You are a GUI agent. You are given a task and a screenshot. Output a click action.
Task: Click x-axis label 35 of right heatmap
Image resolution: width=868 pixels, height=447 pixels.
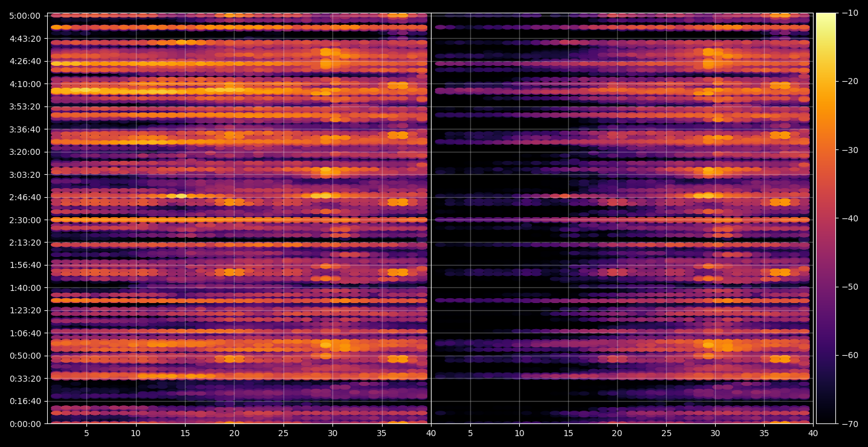pyautogui.click(x=764, y=433)
